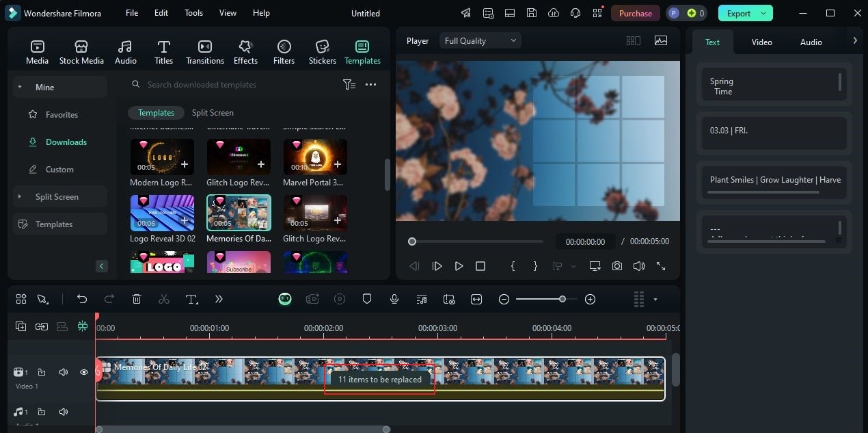868x433 pixels.
Task: Open the more options ellipsis menu
Action: coord(370,85)
